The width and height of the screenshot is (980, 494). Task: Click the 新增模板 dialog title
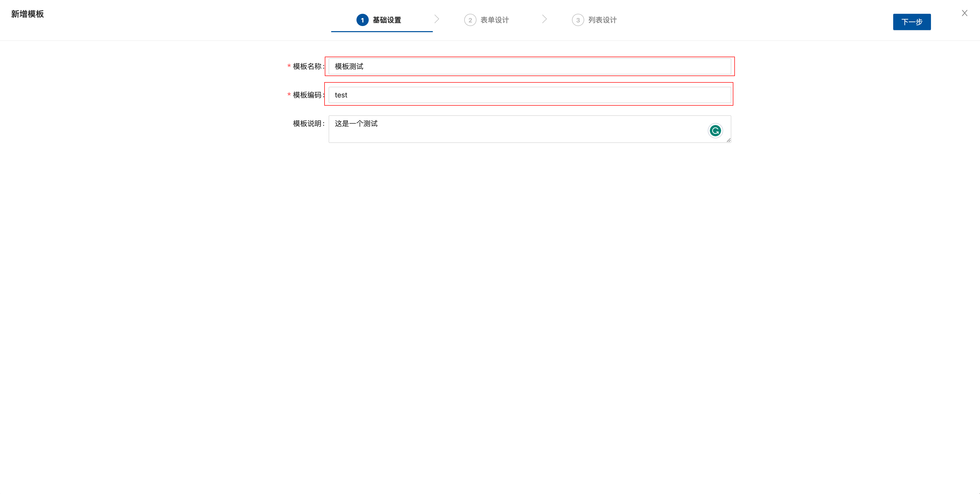(27, 14)
